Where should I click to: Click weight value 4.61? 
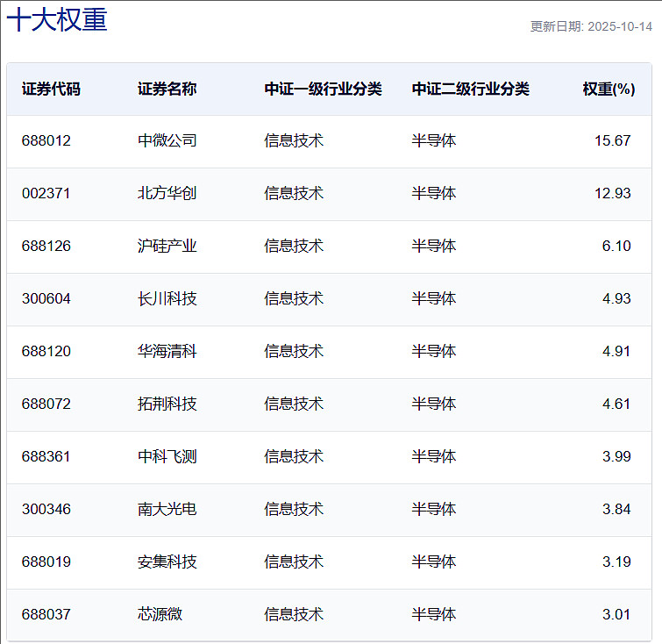click(616, 404)
